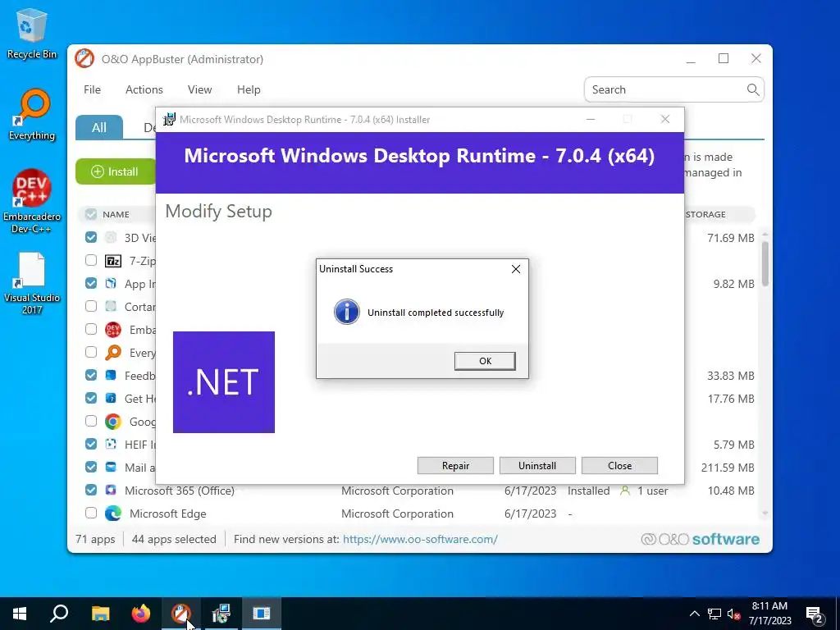Click the network tray icon

click(714, 614)
